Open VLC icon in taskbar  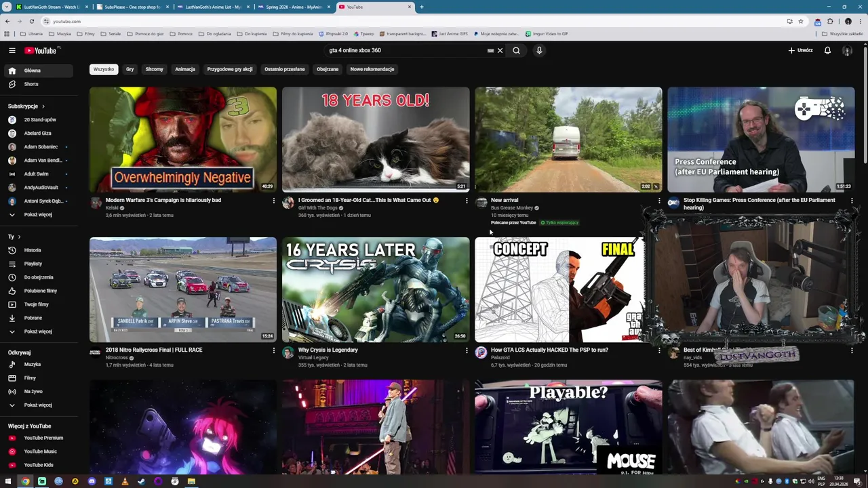tap(125, 481)
